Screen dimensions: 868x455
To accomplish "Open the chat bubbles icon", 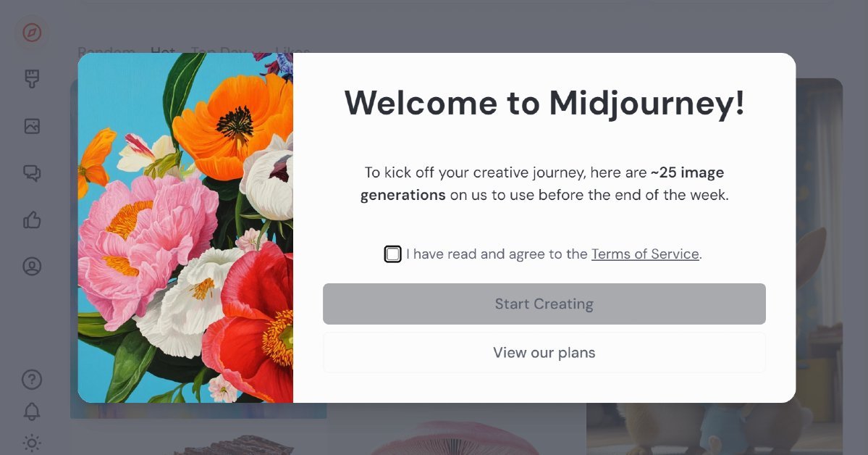I will click(x=32, y=173).
